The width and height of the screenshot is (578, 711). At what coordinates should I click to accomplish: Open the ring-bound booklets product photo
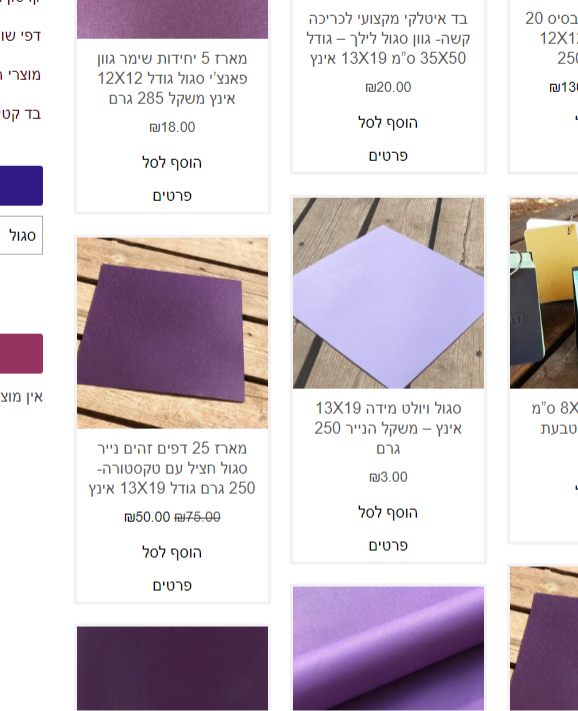pos(544,293)
